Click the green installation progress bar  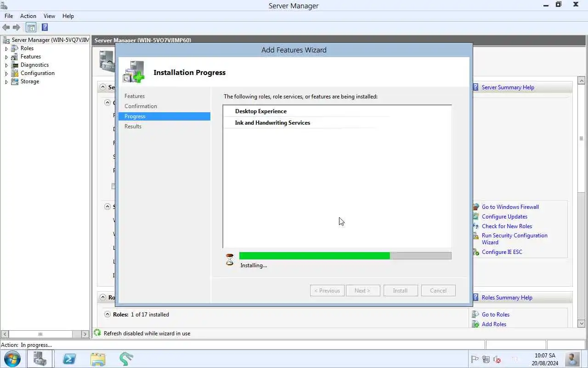[345, 256]
